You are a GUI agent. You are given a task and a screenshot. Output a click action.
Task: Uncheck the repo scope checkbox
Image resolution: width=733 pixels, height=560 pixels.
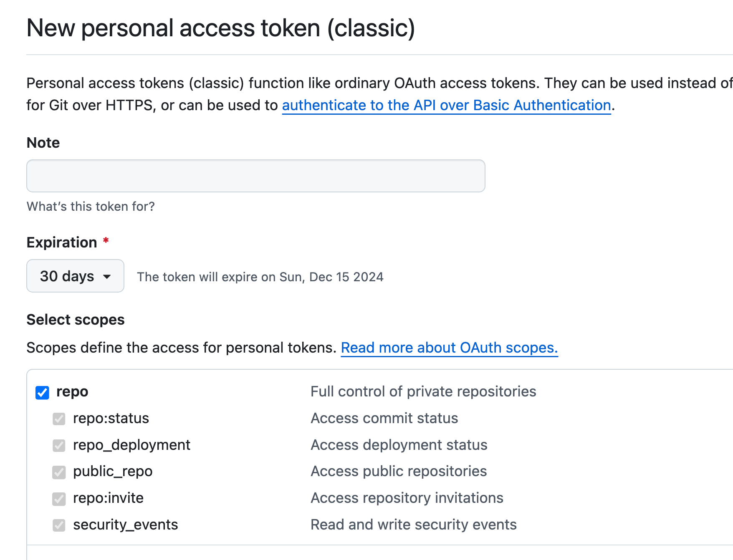tap(42, 392)
